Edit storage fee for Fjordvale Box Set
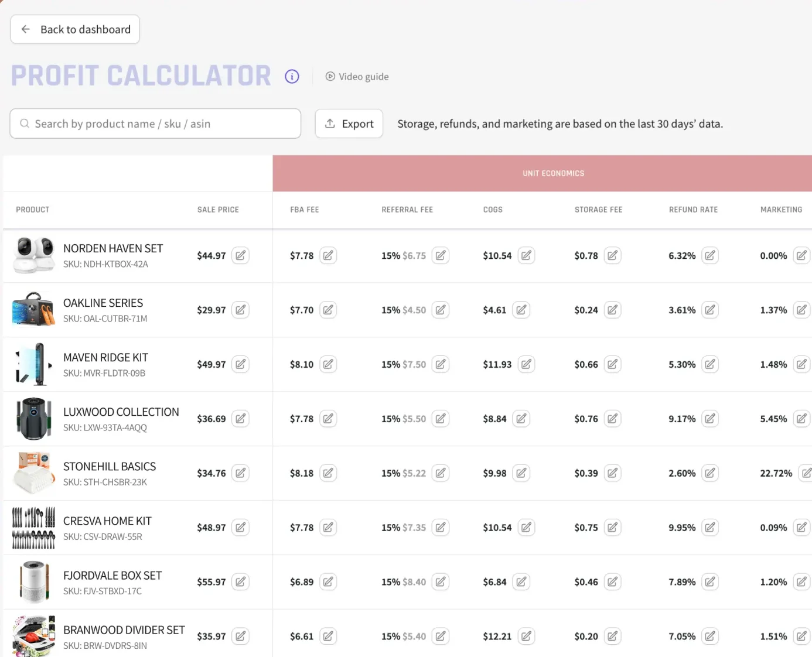 (x=612, y=582)
